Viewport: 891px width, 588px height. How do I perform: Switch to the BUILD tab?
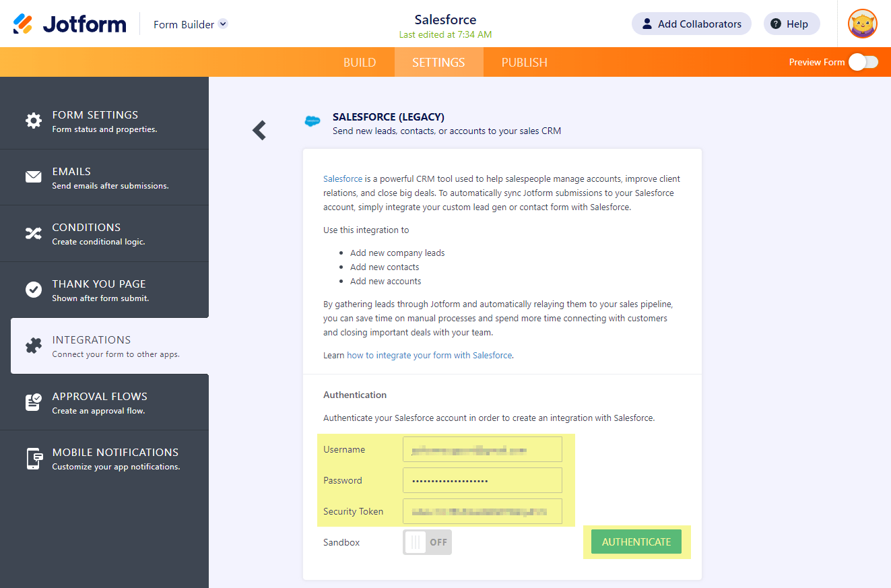coord(360,62)
